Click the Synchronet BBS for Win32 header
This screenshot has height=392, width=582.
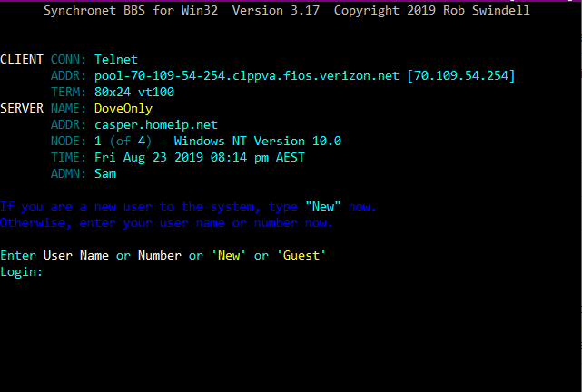coord(131,10)
